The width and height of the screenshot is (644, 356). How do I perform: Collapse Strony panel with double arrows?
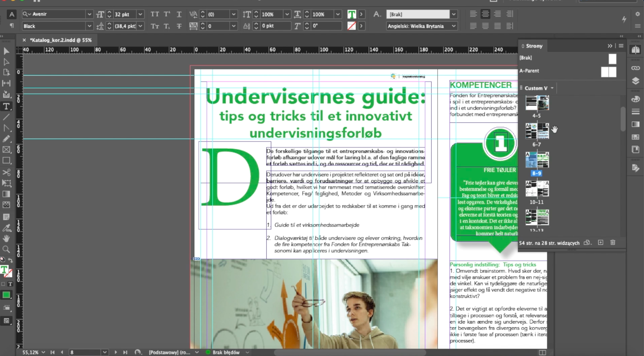coord(610,46)
